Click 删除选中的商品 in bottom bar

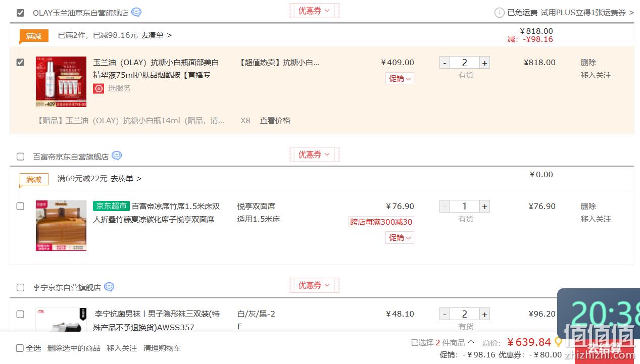[x=74, y=348]
